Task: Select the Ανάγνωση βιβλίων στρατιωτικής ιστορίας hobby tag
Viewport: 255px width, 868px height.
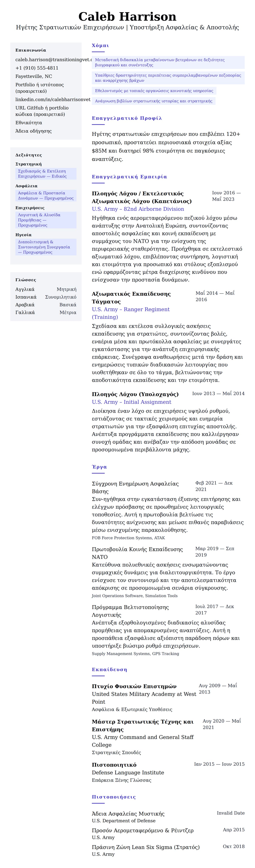Action: 153,101
